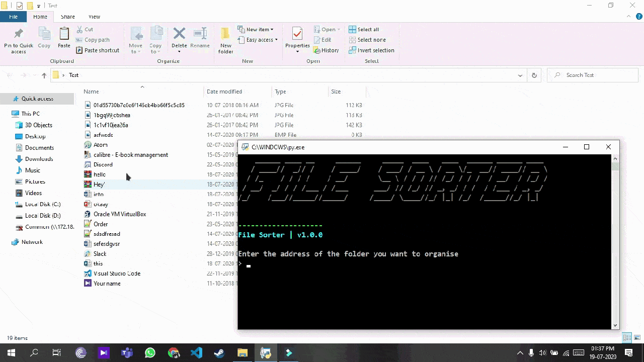The width and height of the screenshot is (644, 362).
Task: Go up one folder level
Action: 44,75
